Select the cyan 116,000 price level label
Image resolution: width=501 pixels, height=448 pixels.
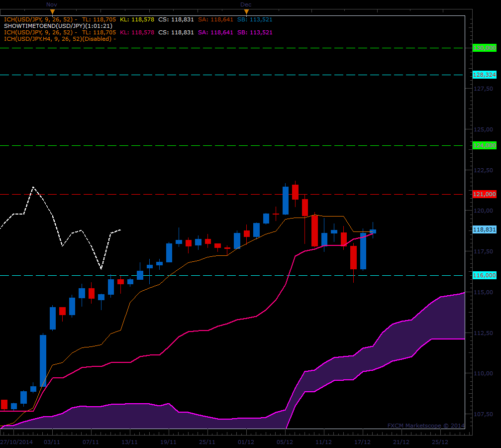click(x=484, y=275)
